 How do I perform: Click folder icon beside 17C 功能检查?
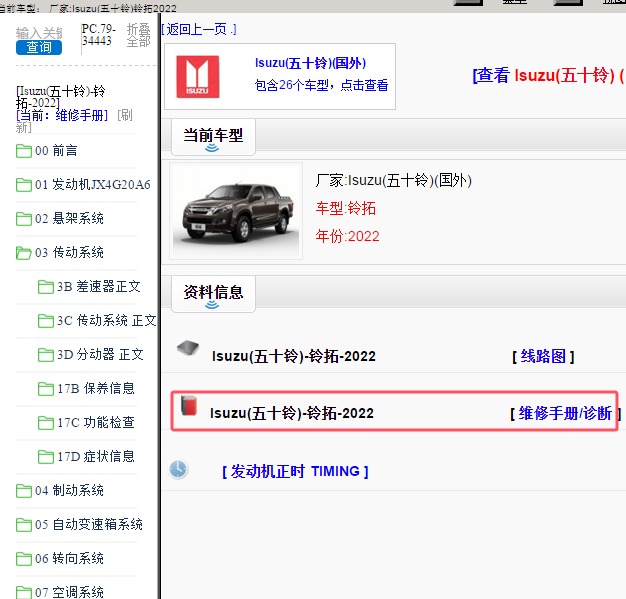click(46, 422)
